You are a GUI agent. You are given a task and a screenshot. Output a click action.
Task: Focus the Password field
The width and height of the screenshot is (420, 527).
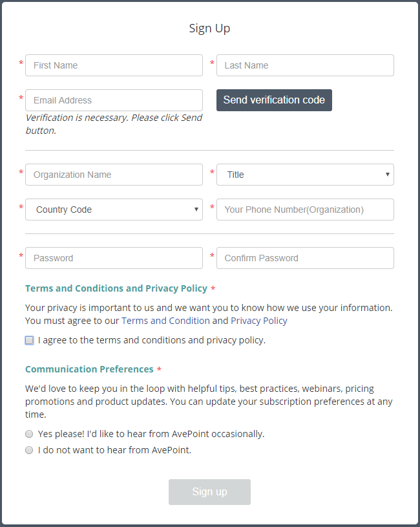[x=114, y=258]
